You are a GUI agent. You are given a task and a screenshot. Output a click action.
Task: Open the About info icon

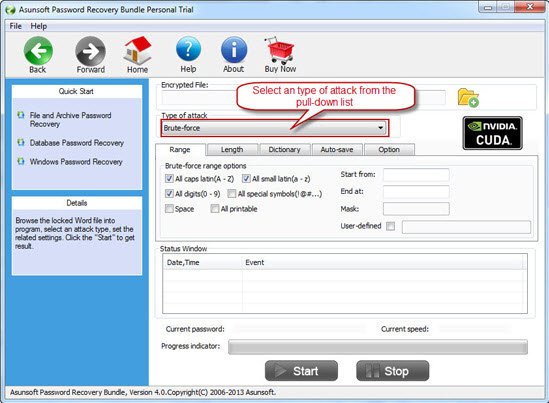[234, 50]
